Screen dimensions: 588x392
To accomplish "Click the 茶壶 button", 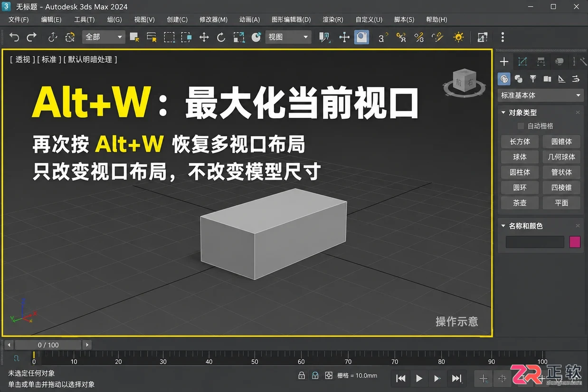I will [520, 203].
